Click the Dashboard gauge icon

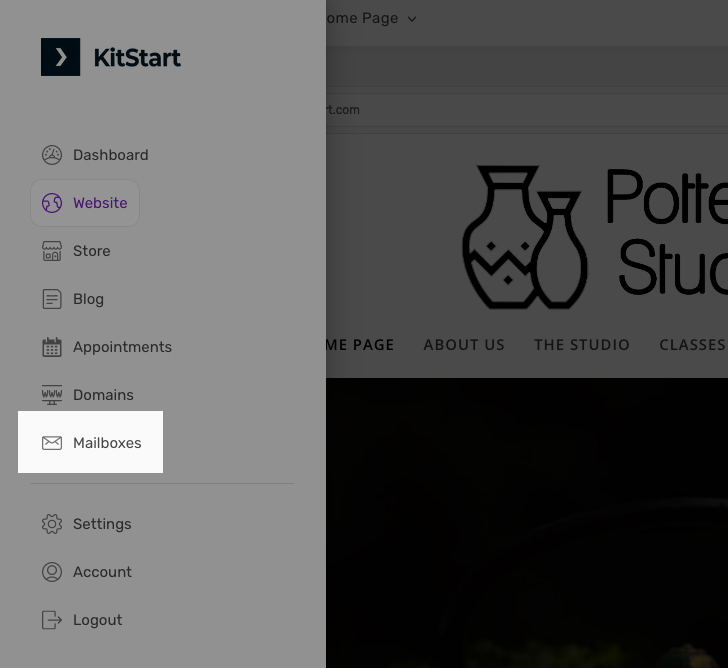52,155
